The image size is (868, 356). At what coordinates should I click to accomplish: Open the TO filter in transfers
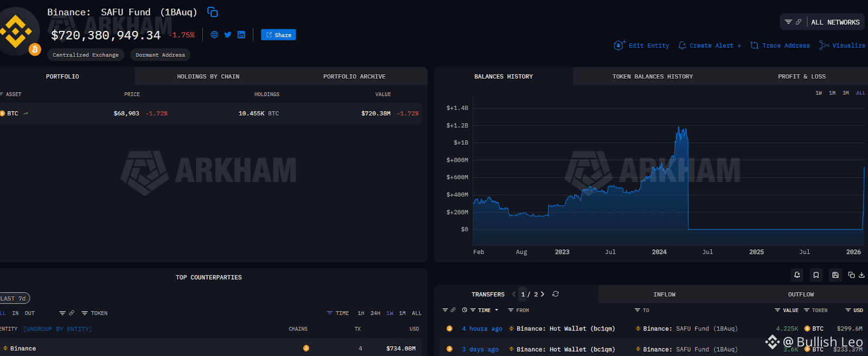(642, 310)
